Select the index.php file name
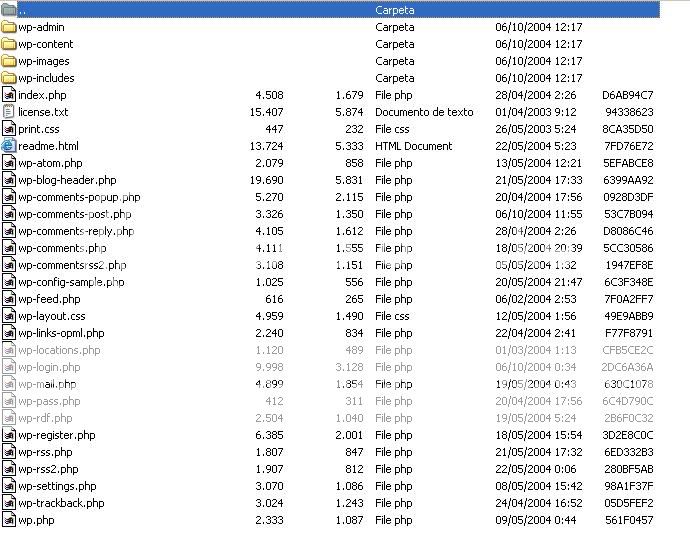The image size is (690, 538). pyautogui.click(x=42, y=95)
